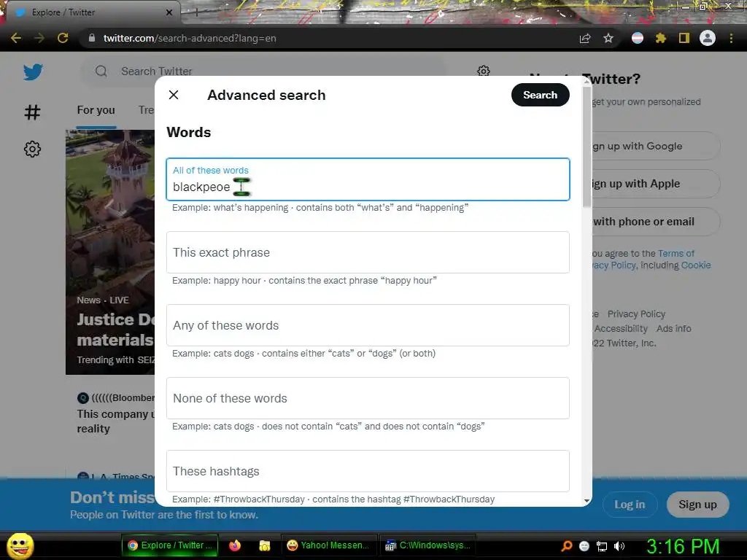Click the Twitter bird logo
Viewport: 747px width, 560px height.
33,72
